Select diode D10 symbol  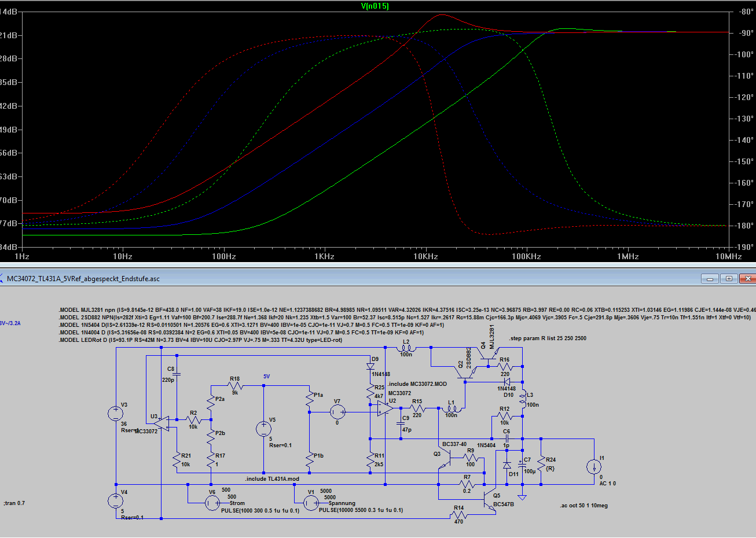(507, 381)
